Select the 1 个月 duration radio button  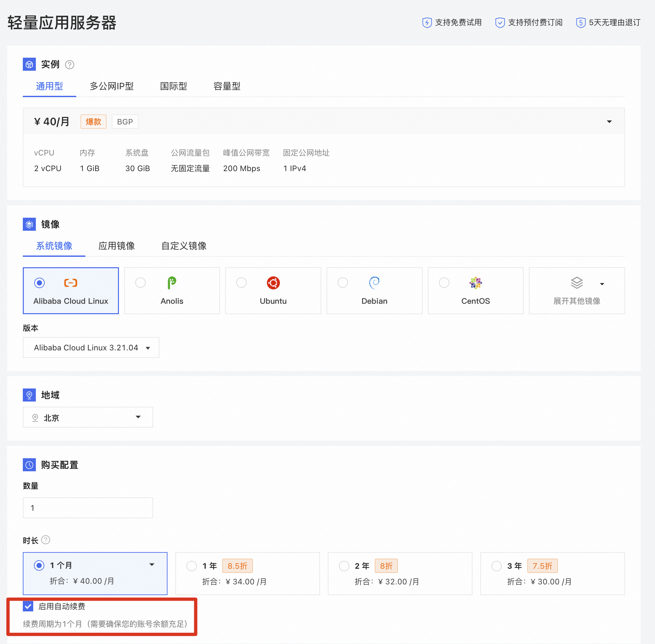39,565
